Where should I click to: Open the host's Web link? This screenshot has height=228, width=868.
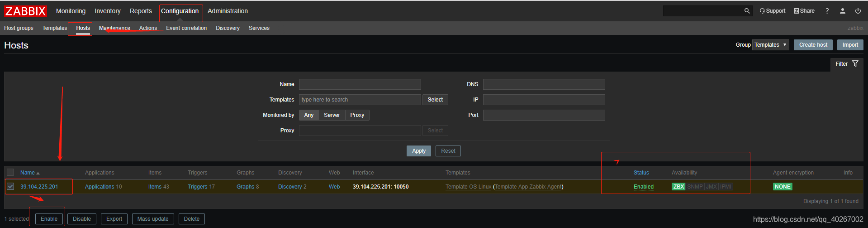click(x=334, y=187)
